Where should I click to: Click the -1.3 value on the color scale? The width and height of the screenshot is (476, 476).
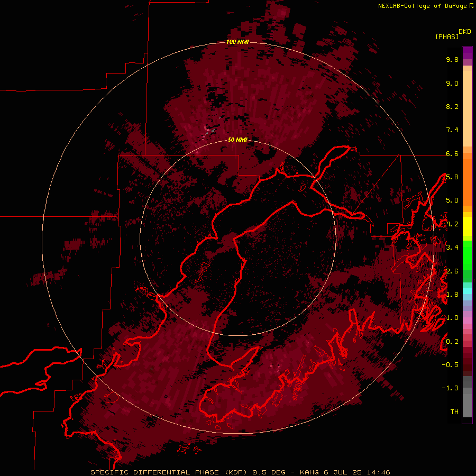(450, 388)
